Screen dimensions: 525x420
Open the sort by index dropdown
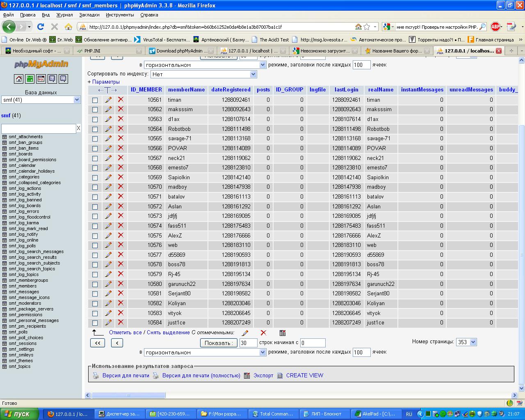pos(204,74)
